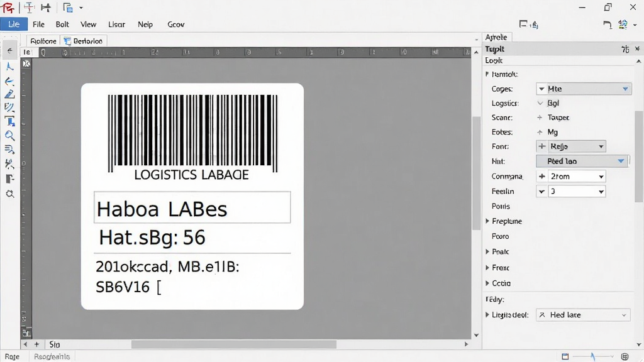Open the Bolt menu

pyautogui.click(x=62, y=25)
